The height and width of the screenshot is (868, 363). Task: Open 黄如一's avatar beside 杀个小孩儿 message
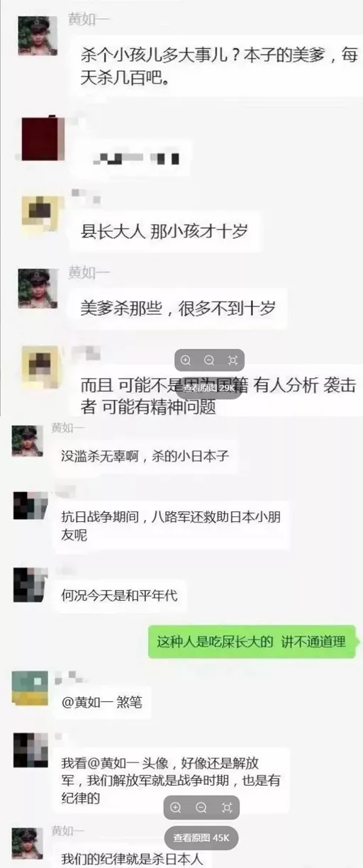coord(38,36)
